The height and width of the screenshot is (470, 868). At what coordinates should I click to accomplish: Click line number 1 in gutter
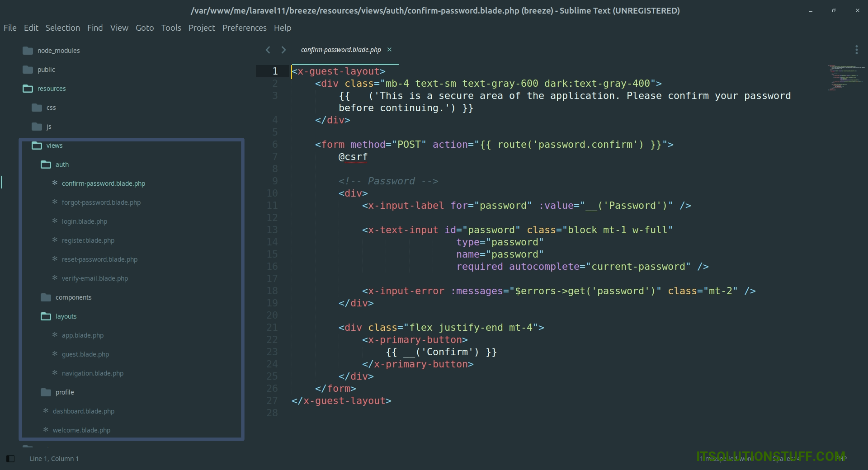pyautogui.click(x=275, y=71)
